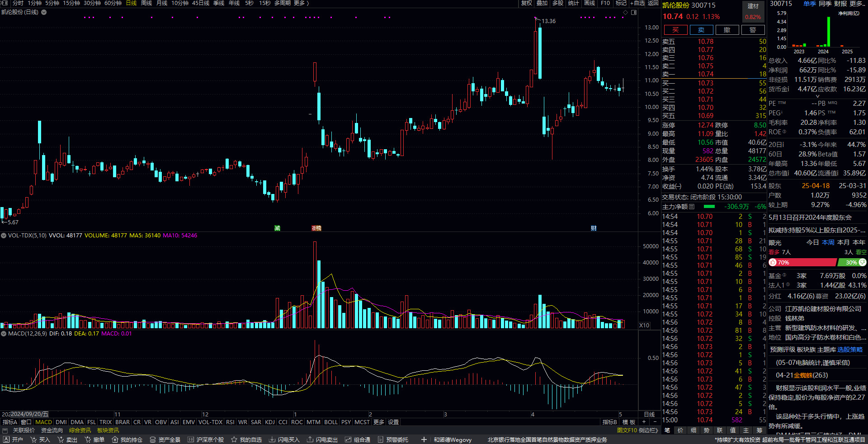Collapse the 侧边栏 sidebar
This screenshot has height=444, width=868.
649,430
